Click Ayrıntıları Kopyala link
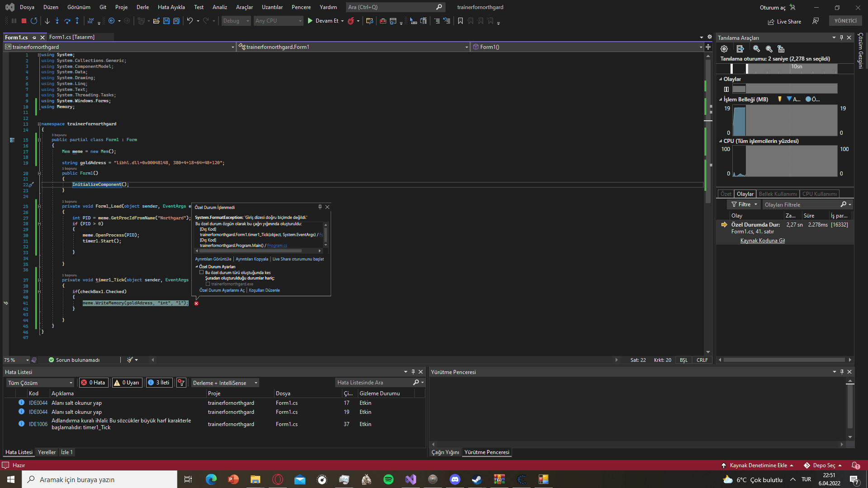The height and width of the screenshot is (488, 868). coord(252,259)
